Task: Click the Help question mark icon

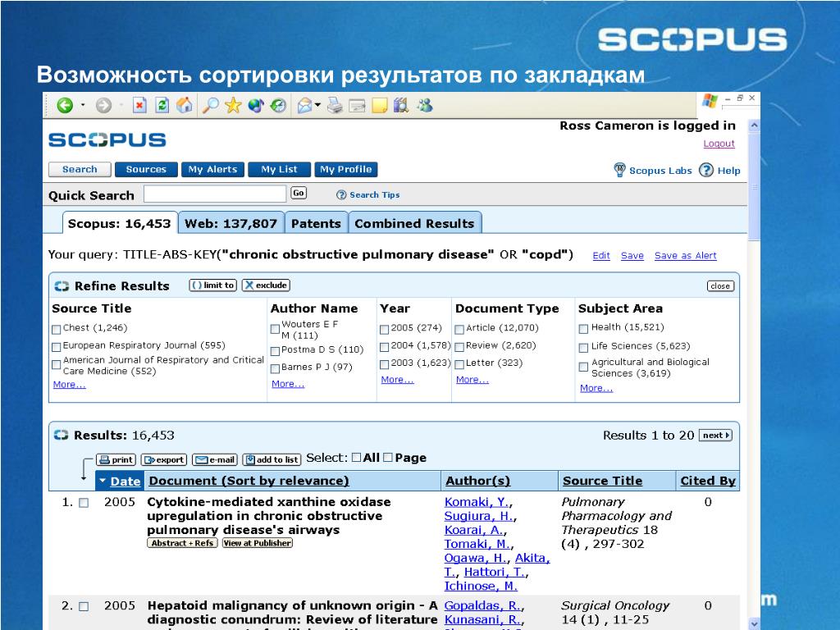Action: click(x=706, y=170)
